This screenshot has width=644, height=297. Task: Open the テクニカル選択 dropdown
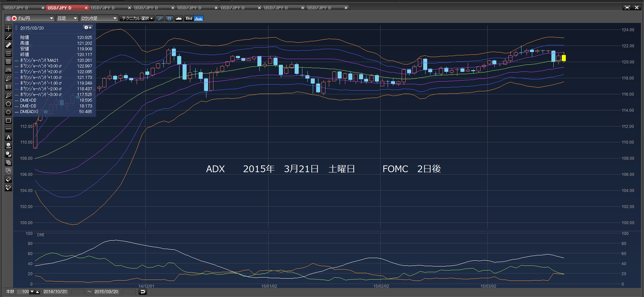[x=137, y=18]
